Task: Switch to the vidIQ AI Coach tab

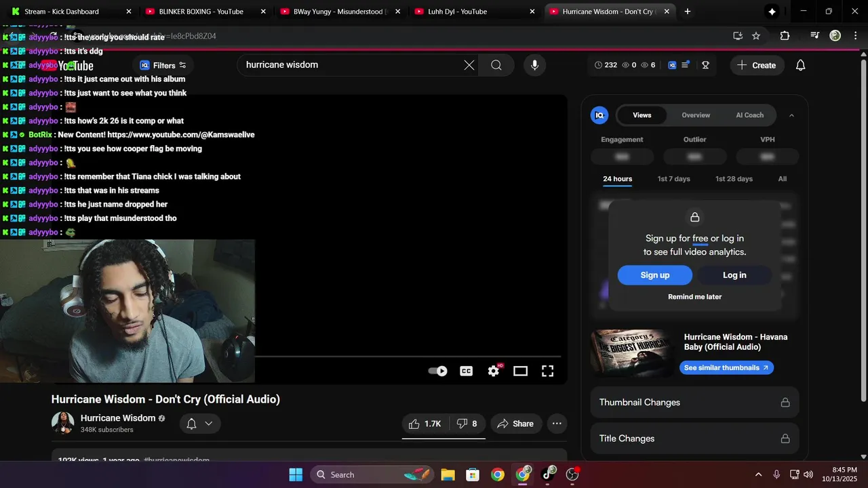Action: pyautogui.click(x=750, y=115)
